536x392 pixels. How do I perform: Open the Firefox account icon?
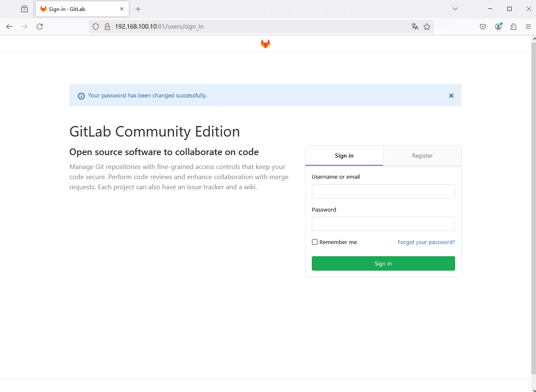point(498,27)
